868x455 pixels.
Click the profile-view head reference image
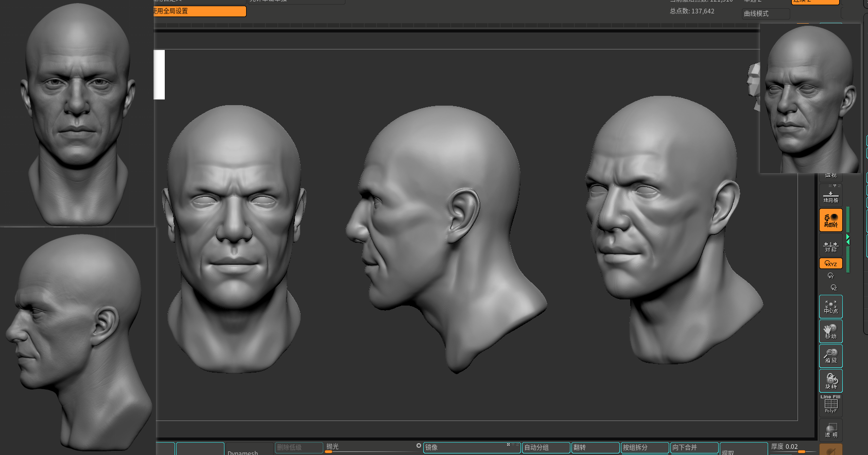[77, 341]
